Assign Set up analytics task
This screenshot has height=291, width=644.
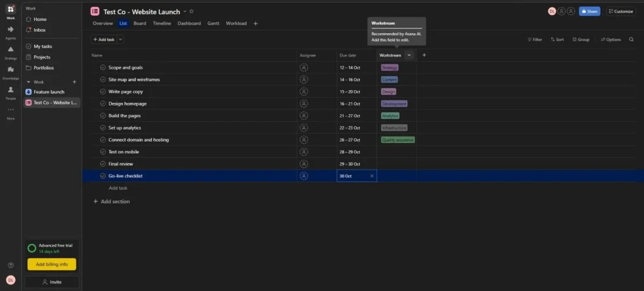click(x=304, y=128)
